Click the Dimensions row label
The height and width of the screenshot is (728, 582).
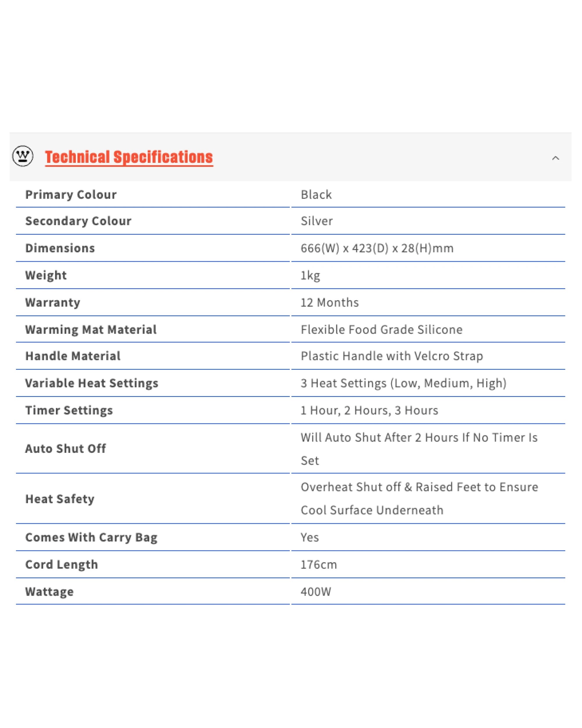click(60, 248)
